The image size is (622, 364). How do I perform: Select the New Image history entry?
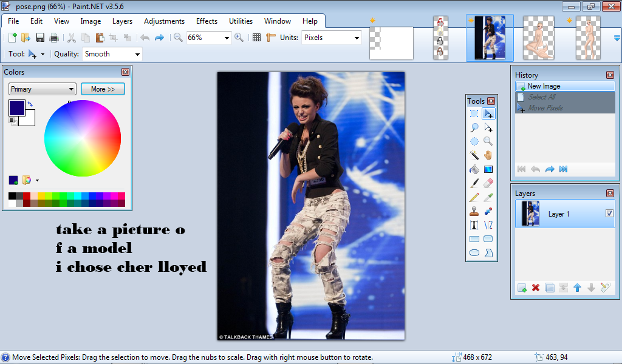[x=565, y=86]
